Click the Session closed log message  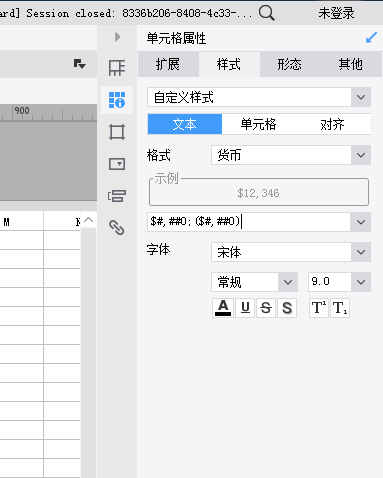coord(126,13)
